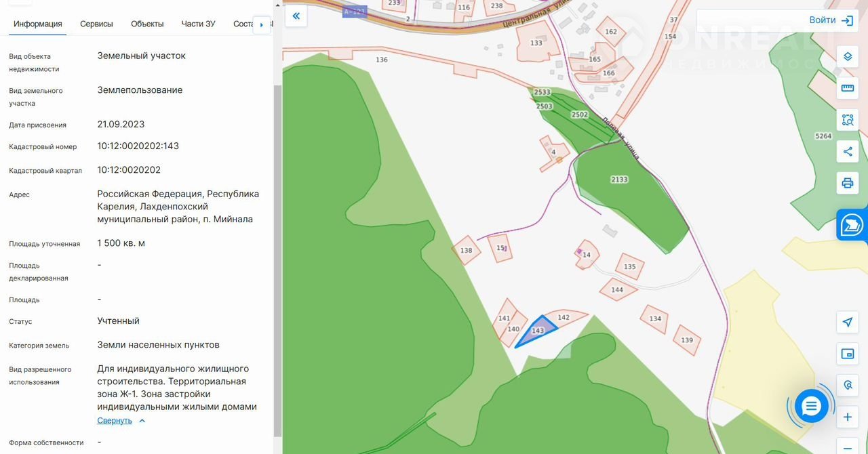
Task: Print the map
Action: (847, 183)
